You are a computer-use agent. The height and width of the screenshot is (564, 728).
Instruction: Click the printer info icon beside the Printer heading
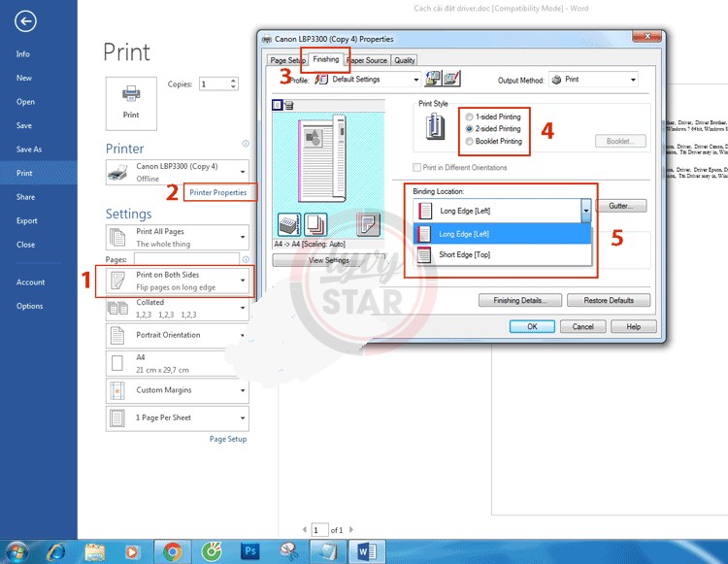[246, 144]
